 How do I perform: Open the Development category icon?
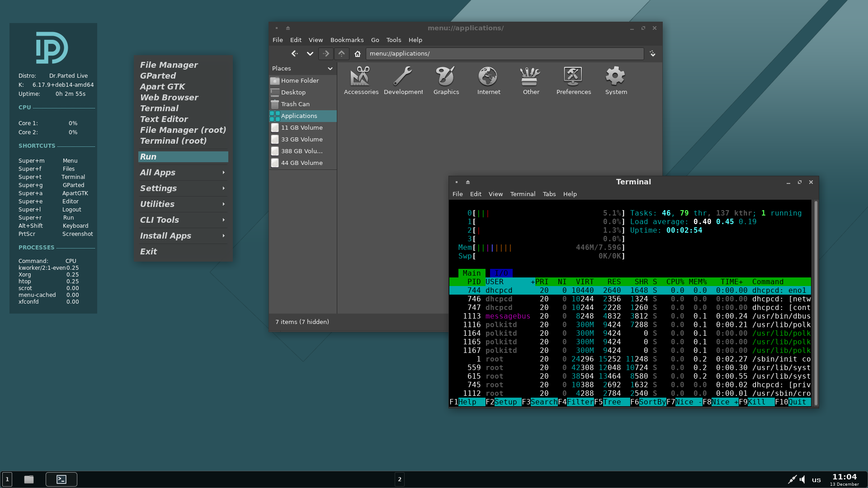click(x=403, y=77)
